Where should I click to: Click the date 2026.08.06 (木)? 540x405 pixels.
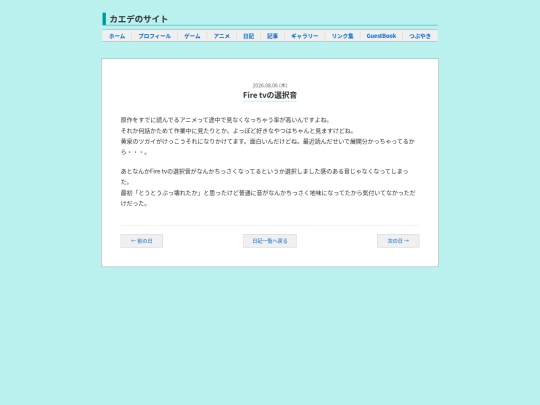[270, 85]
